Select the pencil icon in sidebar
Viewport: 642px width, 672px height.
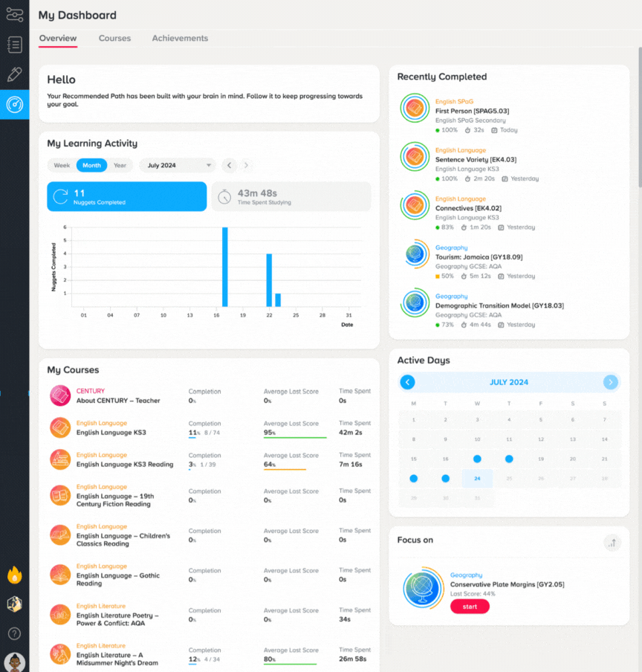15,74
